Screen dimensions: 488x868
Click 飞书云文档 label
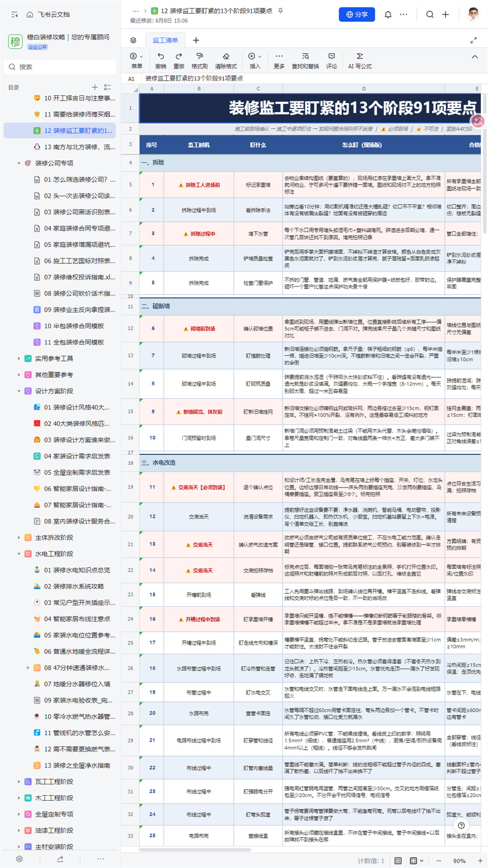54,15
